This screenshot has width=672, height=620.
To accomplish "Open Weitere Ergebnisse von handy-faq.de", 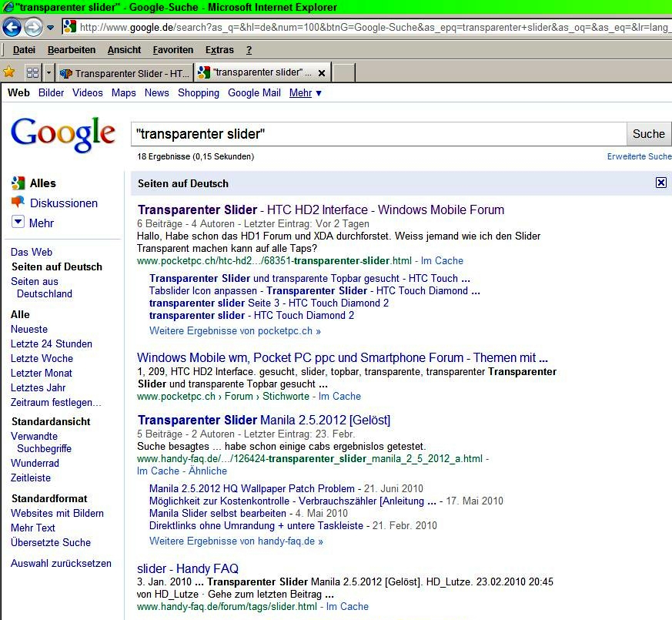I will click(236, 541).
